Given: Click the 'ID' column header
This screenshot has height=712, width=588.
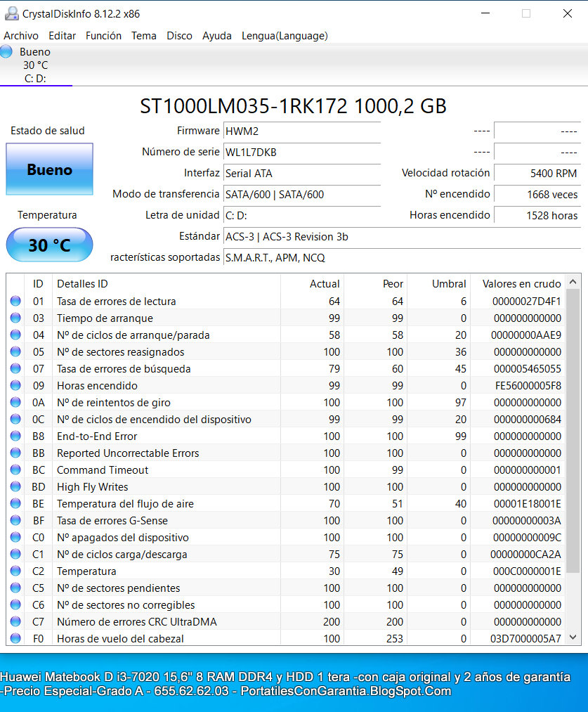Looking at the screenshot, I should [38, 284].
